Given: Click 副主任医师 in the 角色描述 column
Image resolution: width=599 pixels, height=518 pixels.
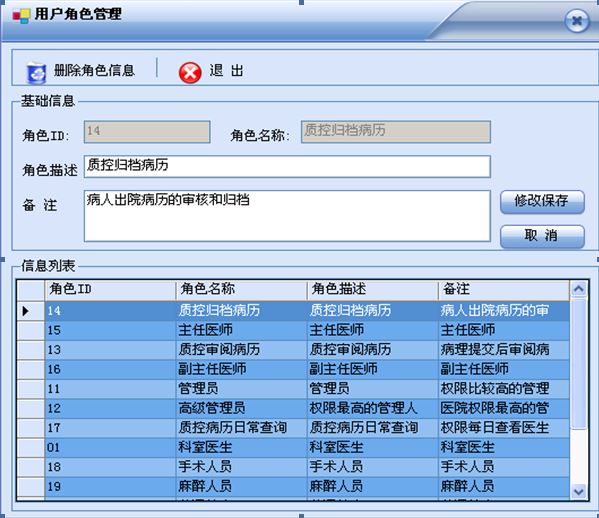Looking at the screenshot, I should 372,369.
